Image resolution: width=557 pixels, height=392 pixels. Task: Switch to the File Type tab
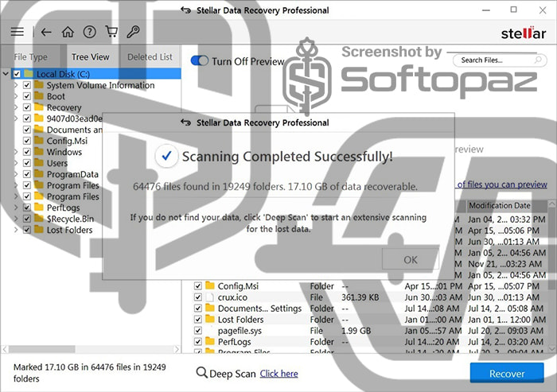[30, 56]
